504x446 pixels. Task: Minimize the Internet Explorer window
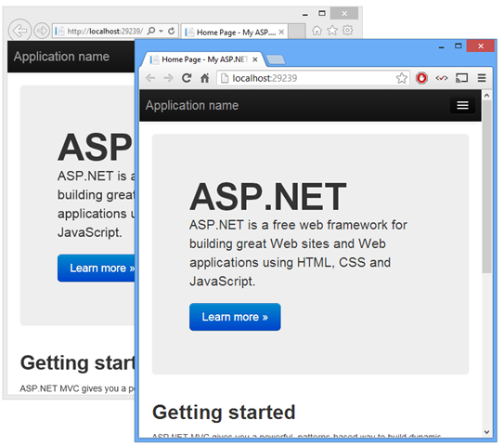[305, 14]
